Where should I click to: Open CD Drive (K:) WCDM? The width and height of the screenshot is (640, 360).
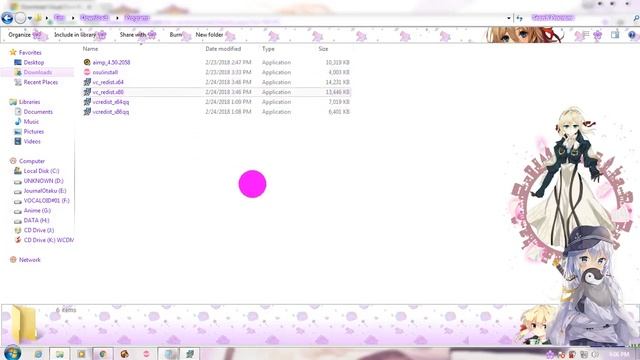(x=49, y=240)
